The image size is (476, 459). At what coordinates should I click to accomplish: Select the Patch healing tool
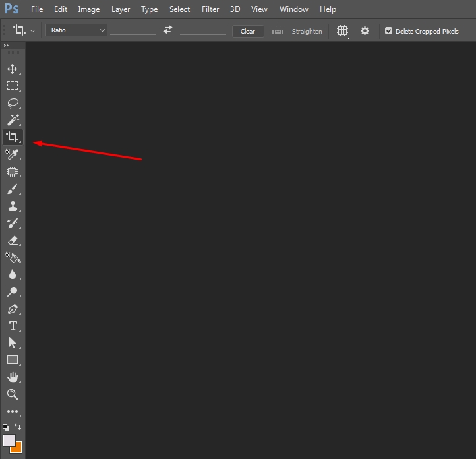[x=13, y=172]
